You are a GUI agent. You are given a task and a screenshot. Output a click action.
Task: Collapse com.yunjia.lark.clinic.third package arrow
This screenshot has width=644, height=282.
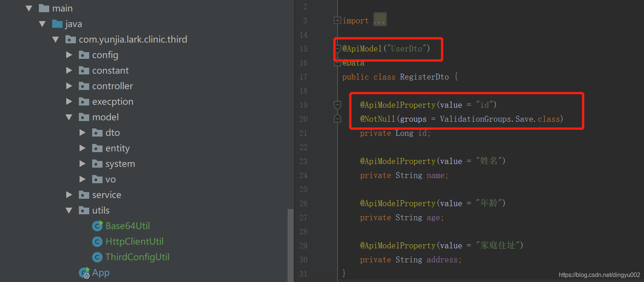coord(56,39)
